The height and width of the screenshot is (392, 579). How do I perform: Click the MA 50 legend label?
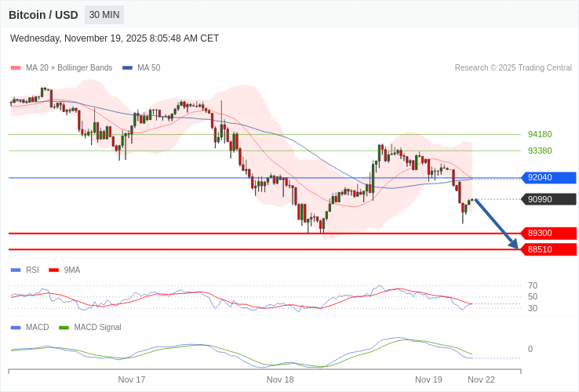(149, 68)
